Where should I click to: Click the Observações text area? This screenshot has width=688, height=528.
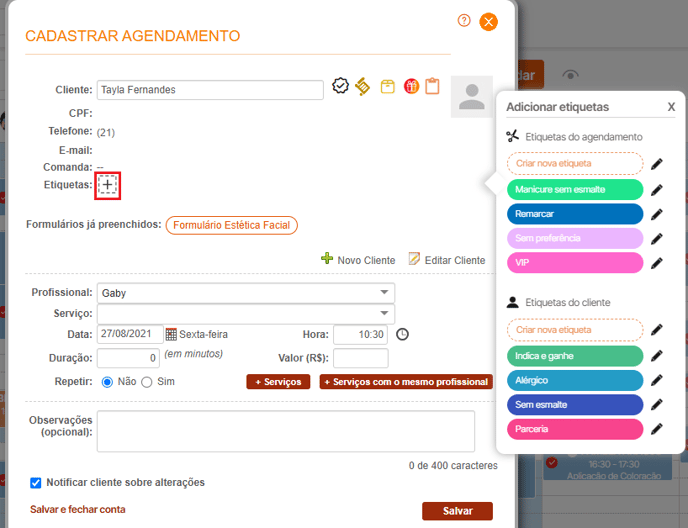(x=285, y=431)
